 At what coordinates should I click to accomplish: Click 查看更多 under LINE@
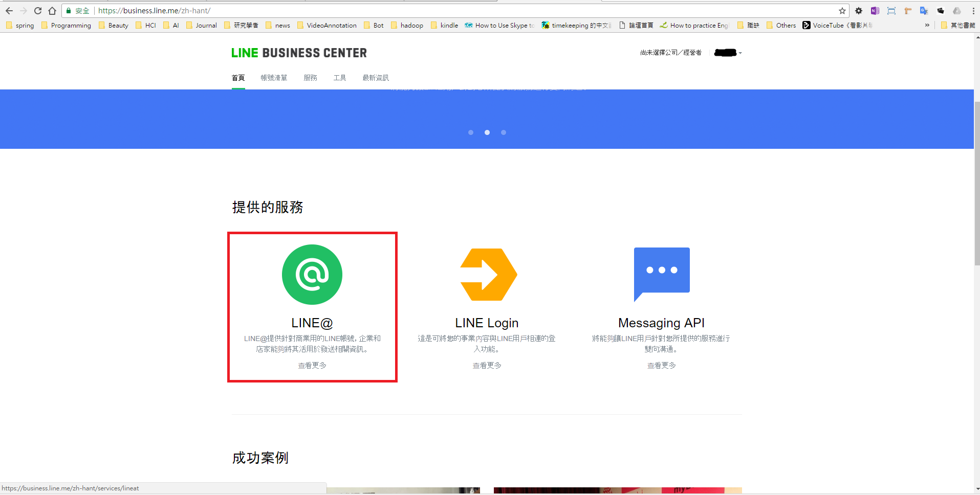click(x=312, y=365)
